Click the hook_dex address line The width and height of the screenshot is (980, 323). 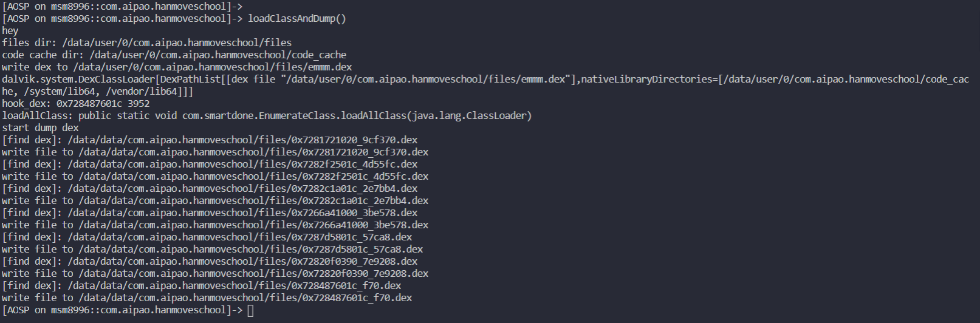[75, 103]
